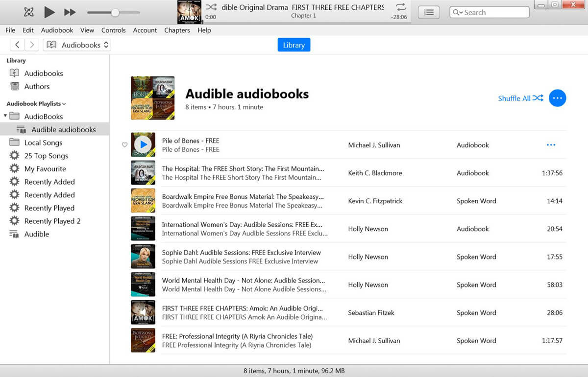Collapse the AudioBooks folder disclosure triangle
This screenshot has height=377, width=588.
click(5, 116)
